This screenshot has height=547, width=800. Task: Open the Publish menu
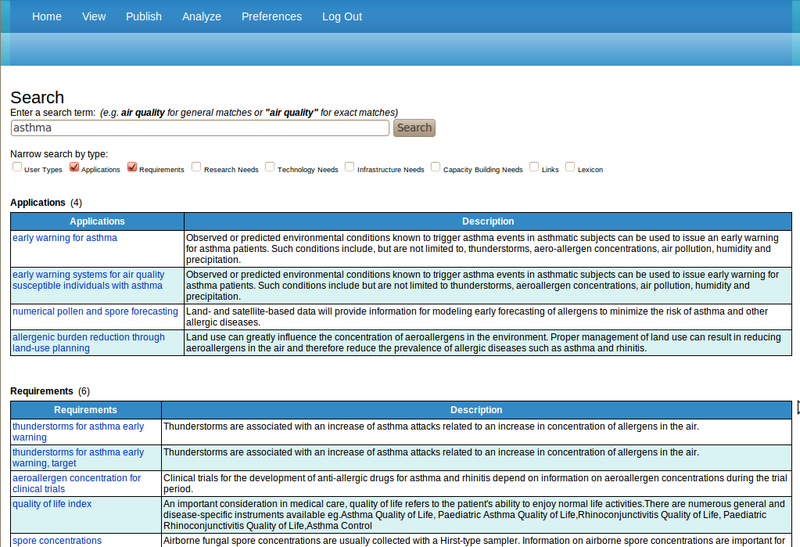coord(144,17)
